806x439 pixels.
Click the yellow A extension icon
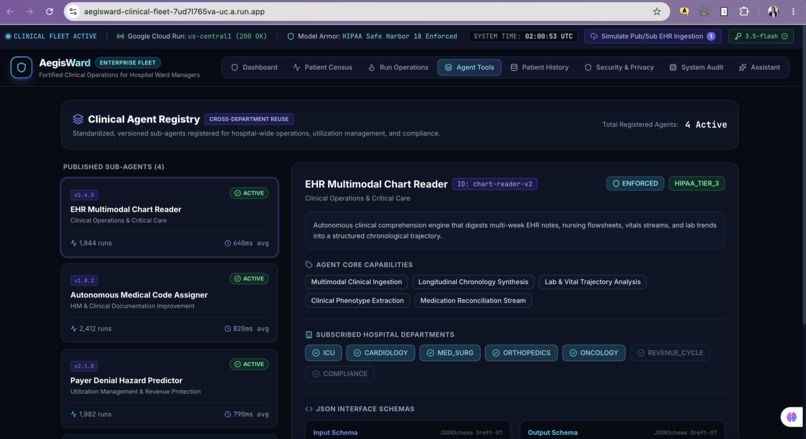(x=684, y=11)
